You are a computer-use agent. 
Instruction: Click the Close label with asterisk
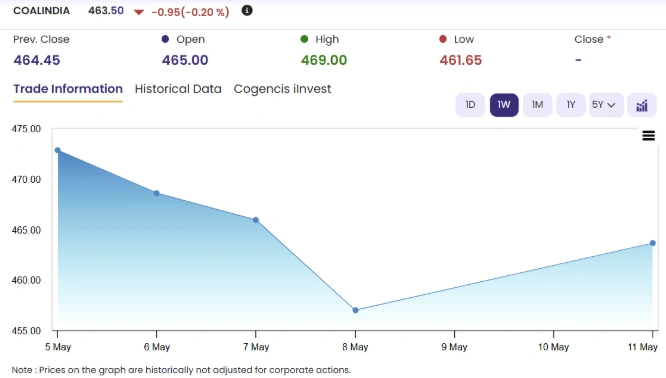pos(593,39)
